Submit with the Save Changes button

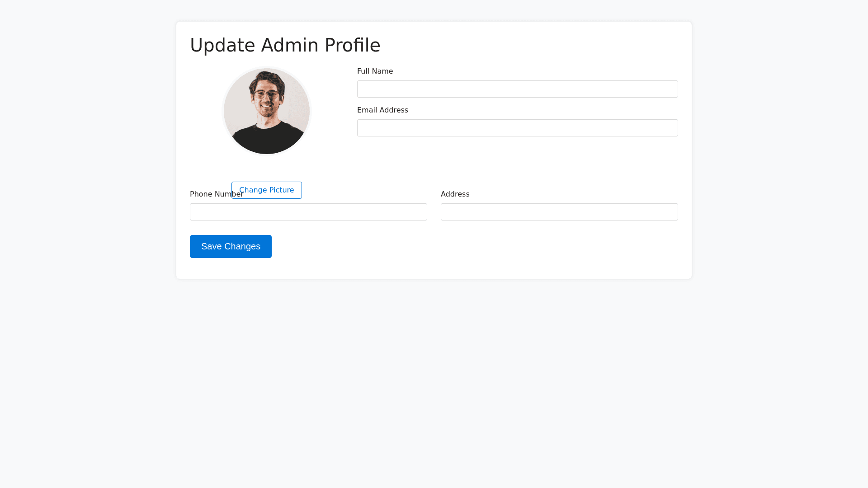click(231, 246)
